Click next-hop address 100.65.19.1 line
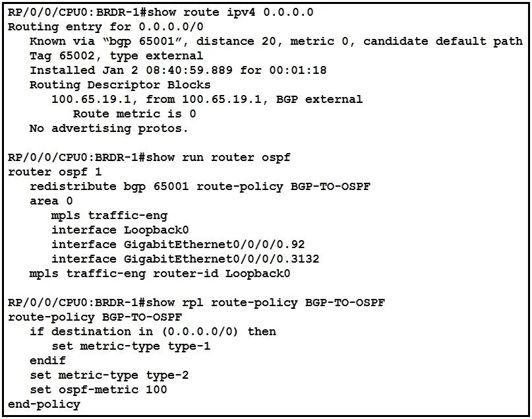Image resolution: width=532 pixels, height=419 pixels. click(x=207, y=100)
